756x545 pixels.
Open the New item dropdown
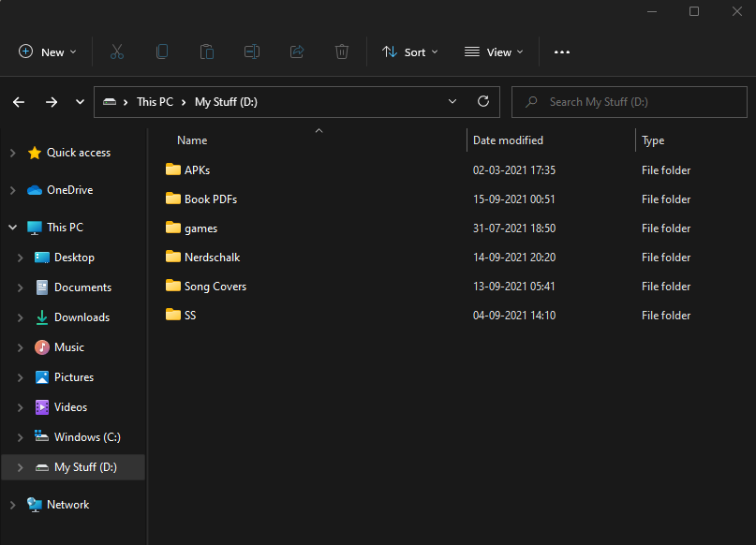[x=48, y=52]
